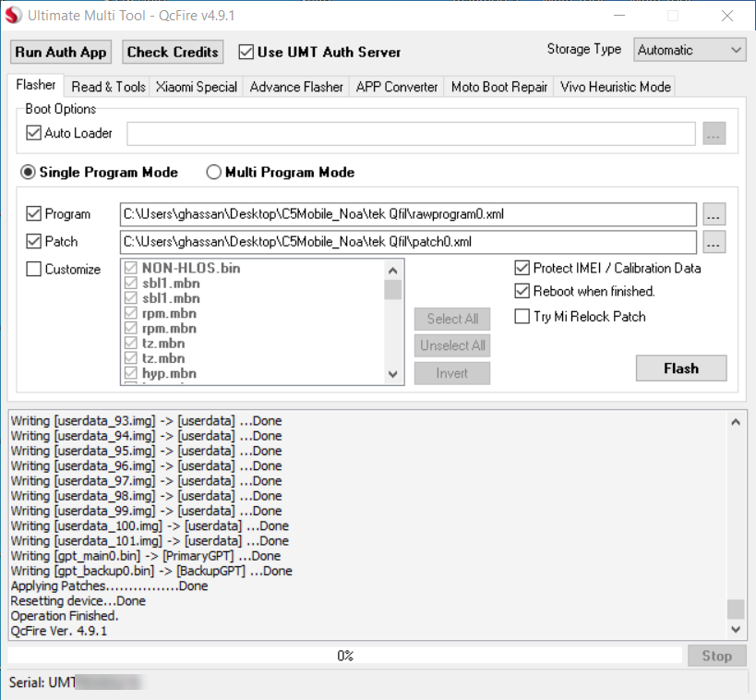Browse for the Program XML file
The width and height of the screenshot is (756, 700).
click(714, 214)
